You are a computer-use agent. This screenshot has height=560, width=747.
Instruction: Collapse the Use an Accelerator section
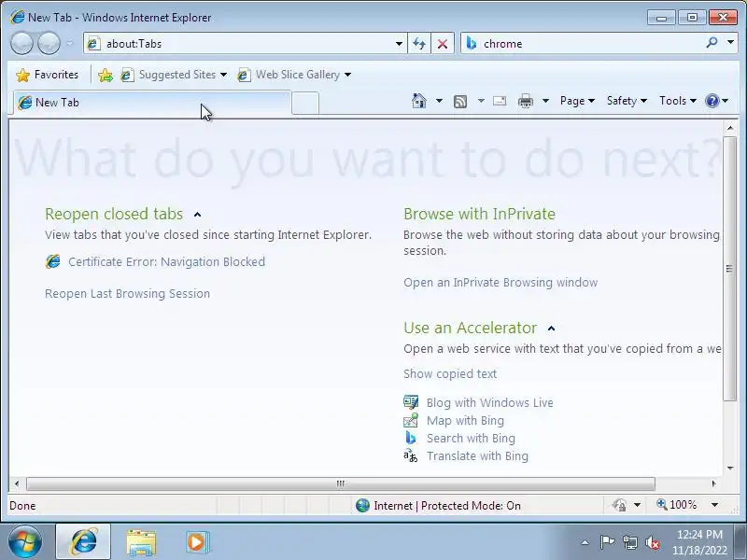click(x=551, y=329)
